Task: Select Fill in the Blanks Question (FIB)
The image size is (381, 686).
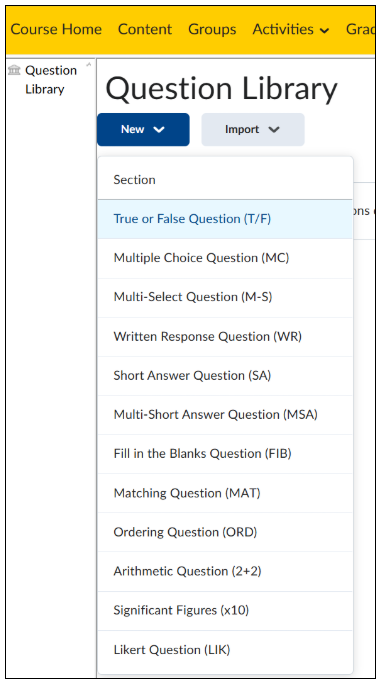Action: (225, 454)
